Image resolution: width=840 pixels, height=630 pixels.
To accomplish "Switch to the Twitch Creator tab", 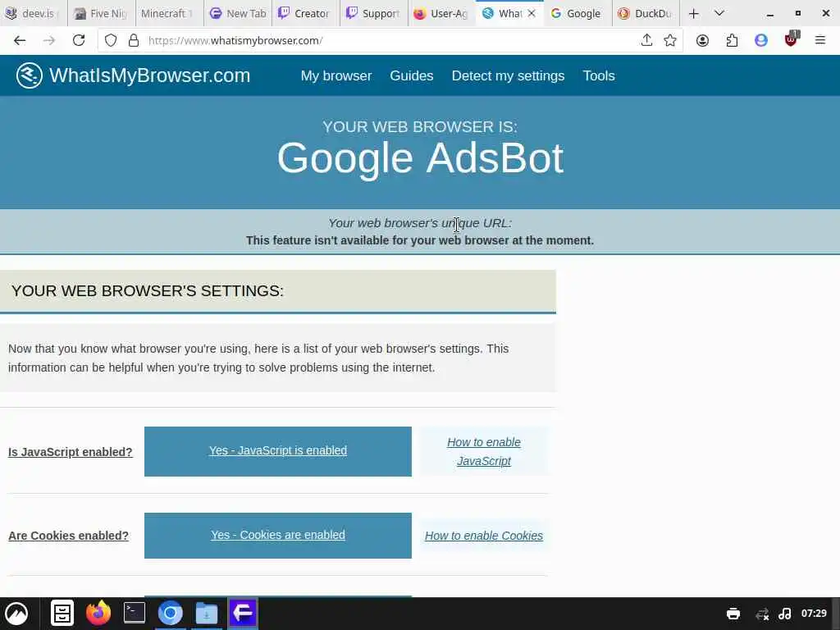I will (x=305, y=13).
